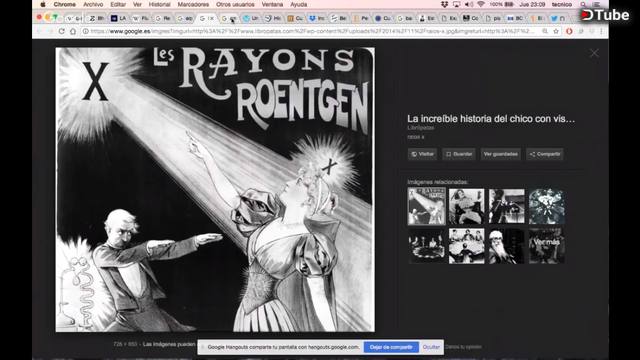Switch to the 'LA' tab
This screenshot has height=360, width=640.
pyautogui.click(x=119, y=18)
